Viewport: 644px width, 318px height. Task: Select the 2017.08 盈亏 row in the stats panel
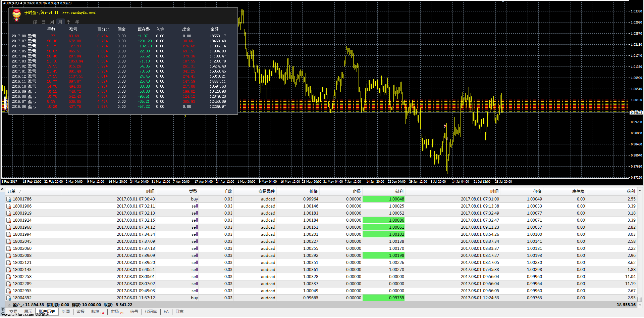(x=119, y=36)
